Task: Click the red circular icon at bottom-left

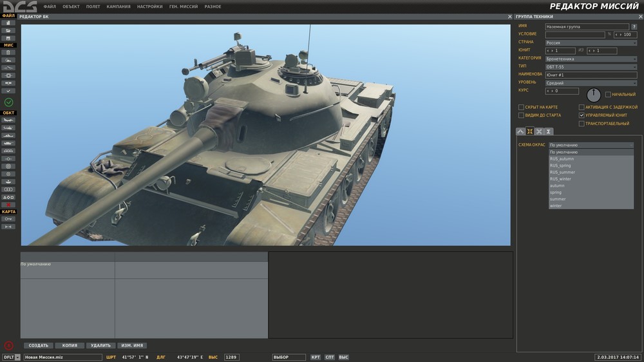Action: (8, 345)
